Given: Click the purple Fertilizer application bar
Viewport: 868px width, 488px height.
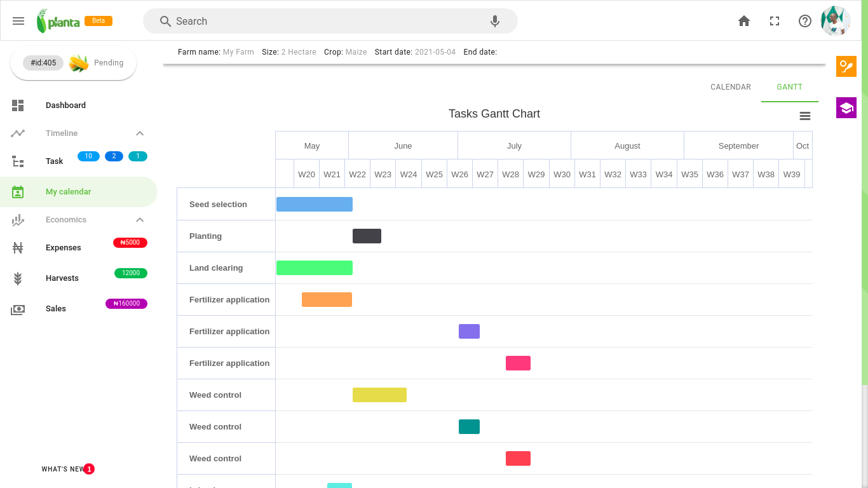Looking at the screenshot, I should tap(469, 331).
